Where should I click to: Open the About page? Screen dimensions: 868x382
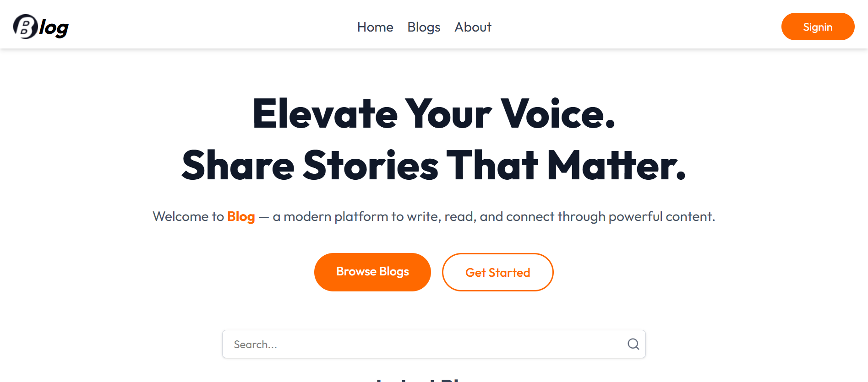472,27
